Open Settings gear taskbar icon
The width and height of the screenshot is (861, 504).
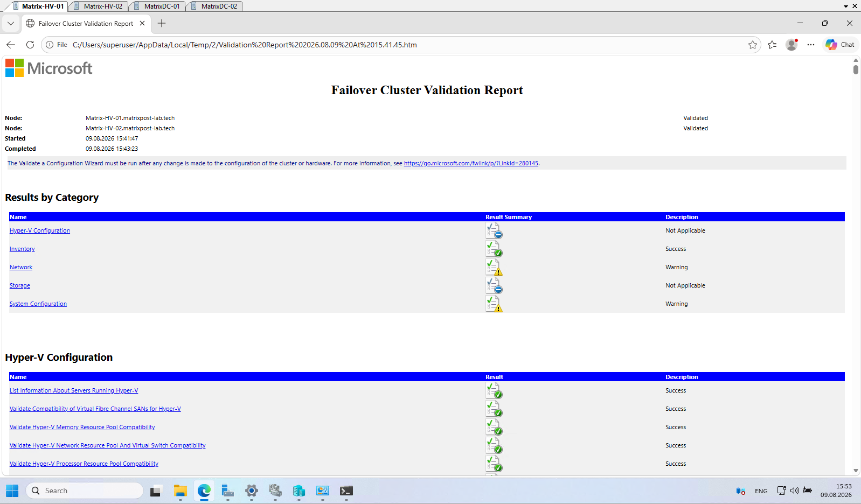(x=251, y=491)
